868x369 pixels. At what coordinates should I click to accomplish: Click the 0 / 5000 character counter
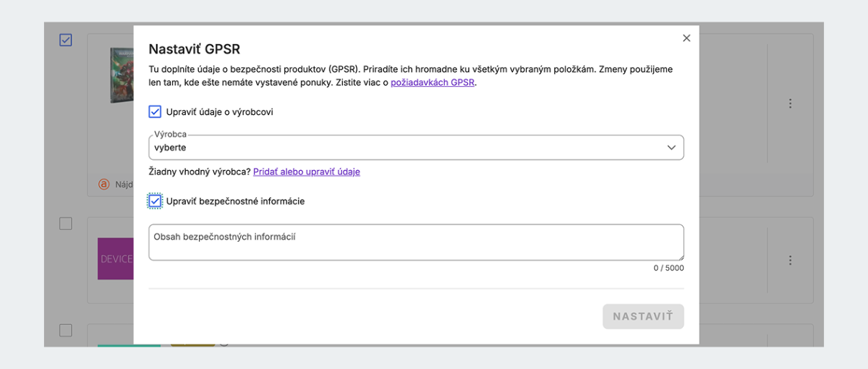point(668,268)
